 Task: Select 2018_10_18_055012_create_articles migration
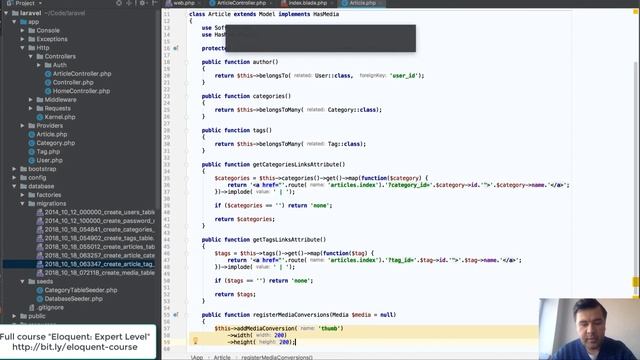pyautogui.click(x=99, y=247)
